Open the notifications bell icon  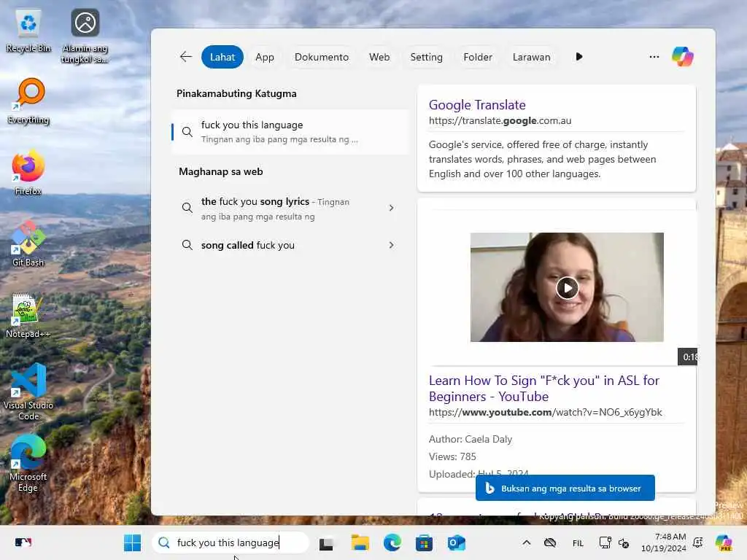pyautogui.click(x=698, y=542)
